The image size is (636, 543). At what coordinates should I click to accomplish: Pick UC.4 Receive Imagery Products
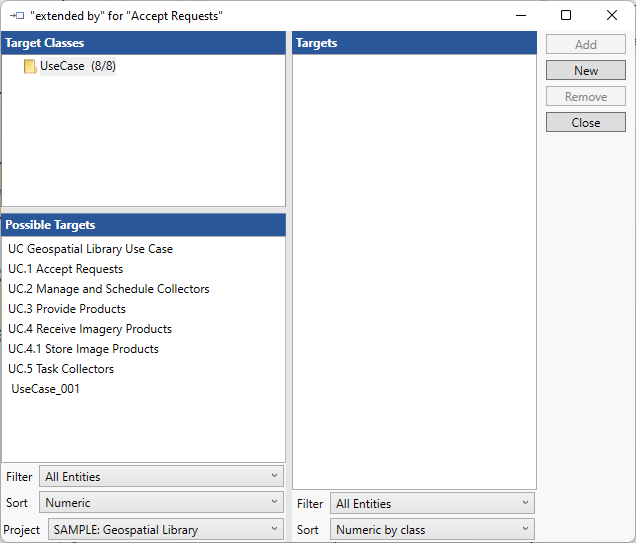click(89, 329)
